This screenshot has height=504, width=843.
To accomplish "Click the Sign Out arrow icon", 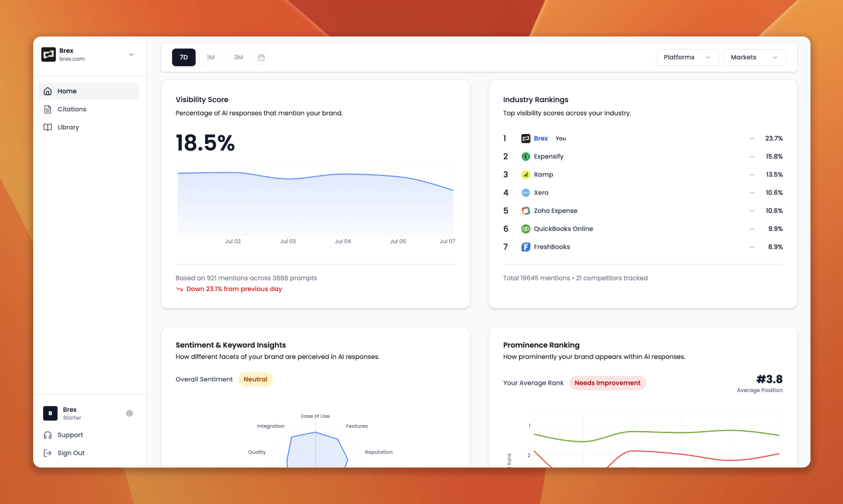I will 48,453.
